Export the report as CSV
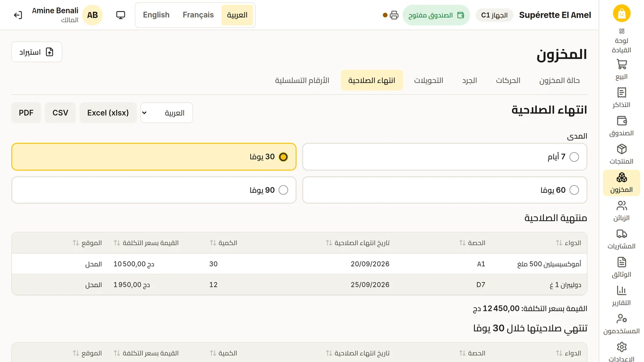The image size is (644, 362). (x=60, y=113)
